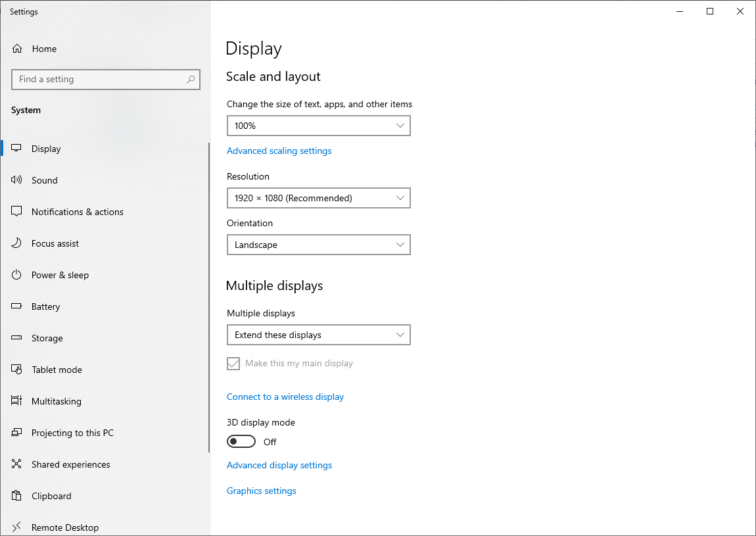The height and width of the screenshot is (536, 756).
Task: Maximize the Settings window
Action: [710, 11]
